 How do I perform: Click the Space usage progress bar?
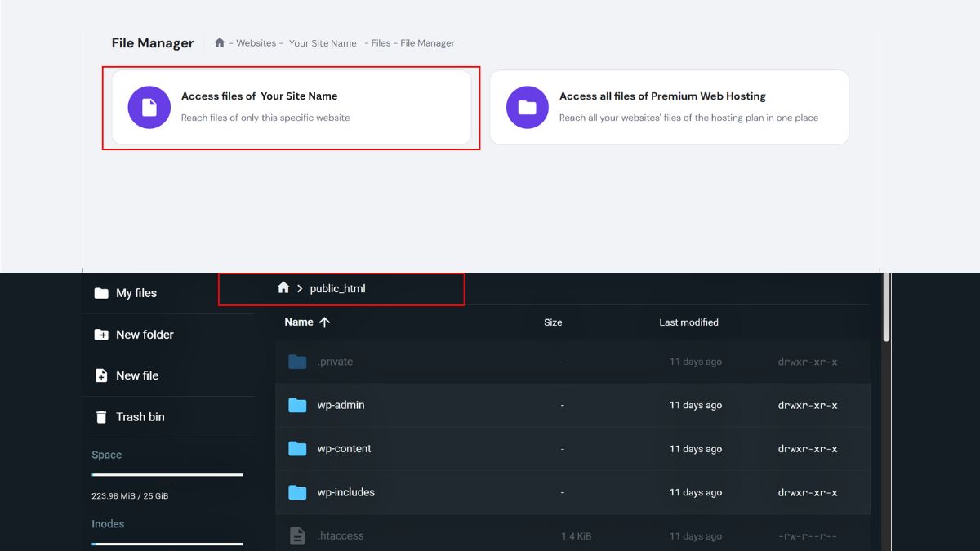(167, 476)
